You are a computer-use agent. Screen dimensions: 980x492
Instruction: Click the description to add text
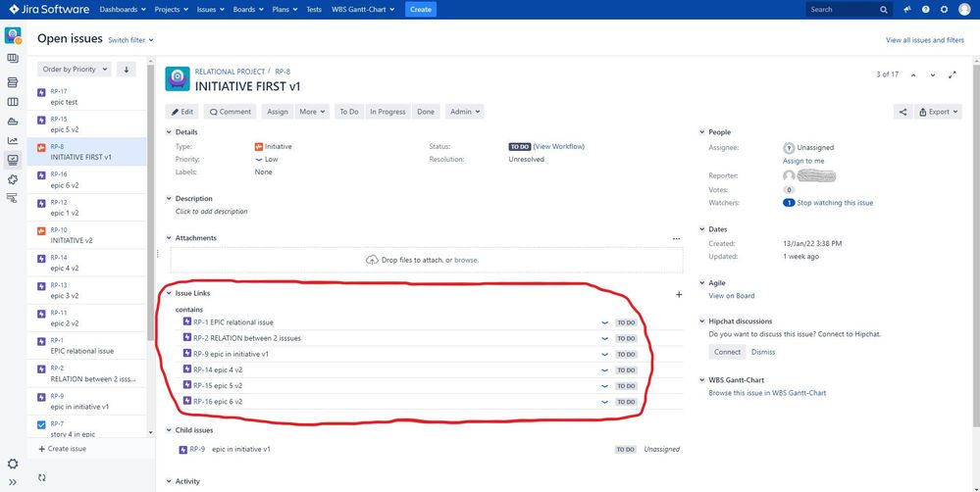(211, 212)
